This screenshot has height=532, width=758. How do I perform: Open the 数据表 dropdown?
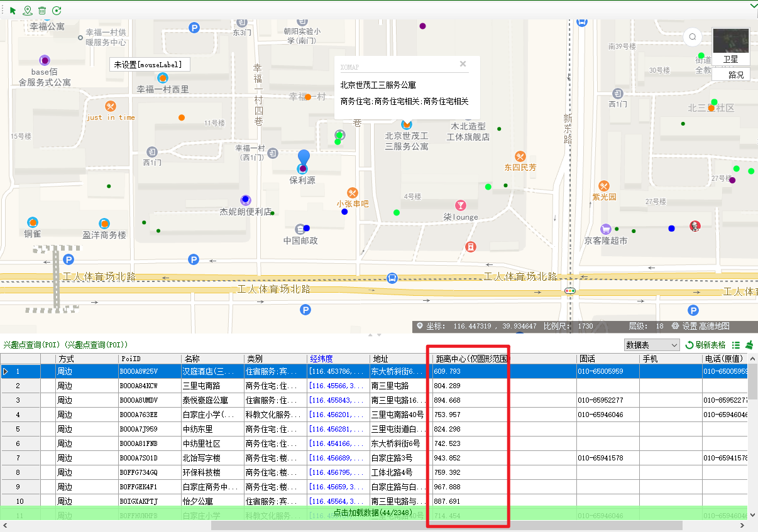point(652,345)
